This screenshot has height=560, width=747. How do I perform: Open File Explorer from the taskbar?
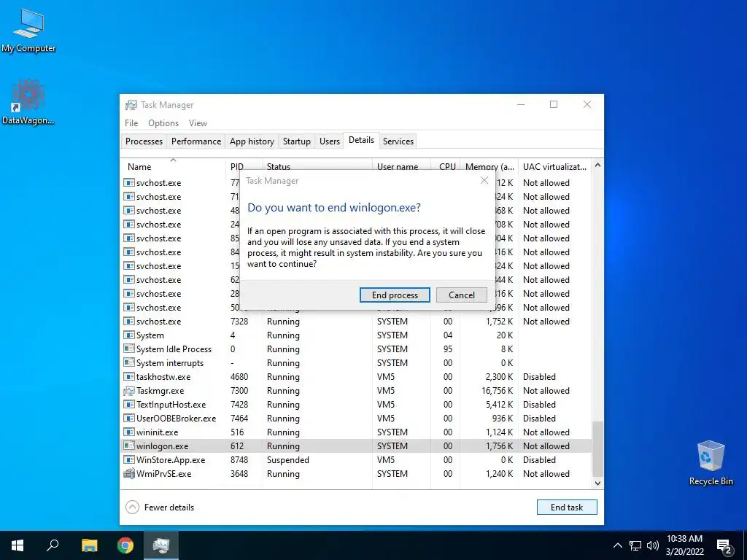[89, 545]
